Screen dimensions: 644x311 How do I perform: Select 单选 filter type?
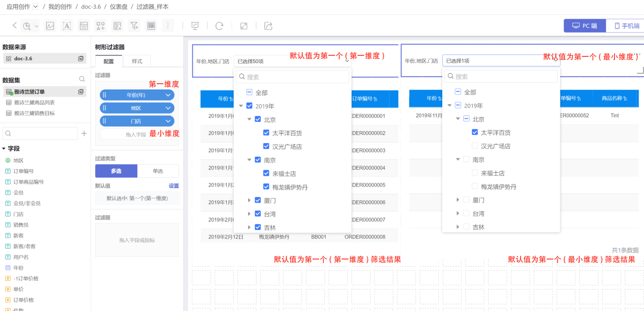158,171
